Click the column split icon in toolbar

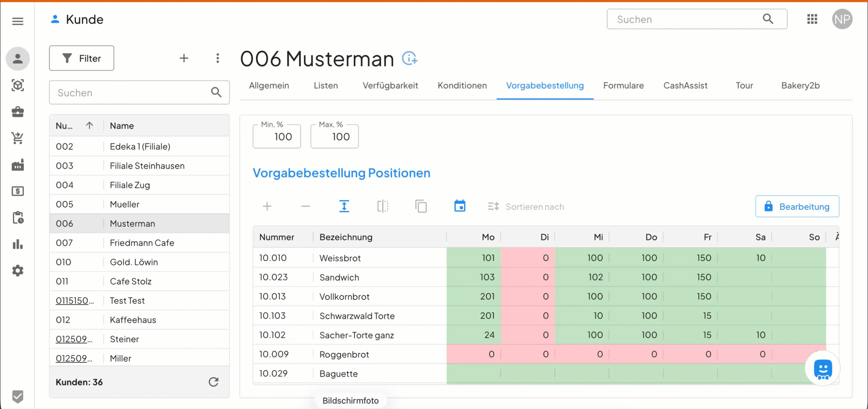coord(382,206)
